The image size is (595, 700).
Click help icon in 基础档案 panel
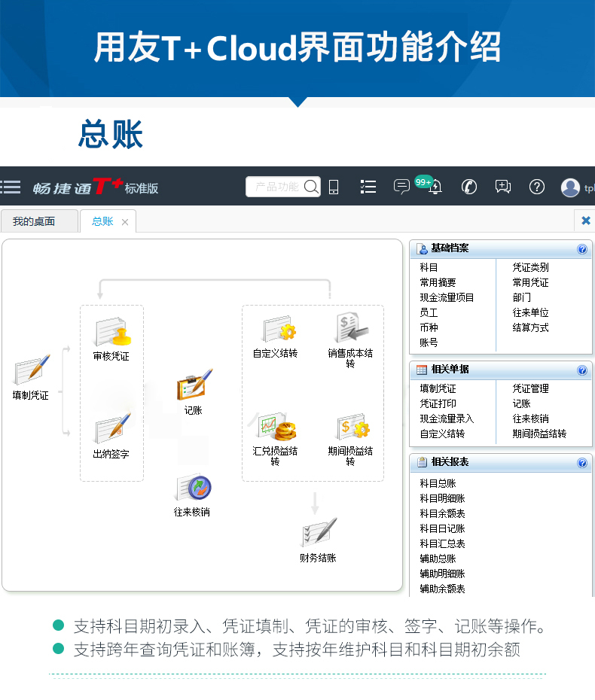582,249
